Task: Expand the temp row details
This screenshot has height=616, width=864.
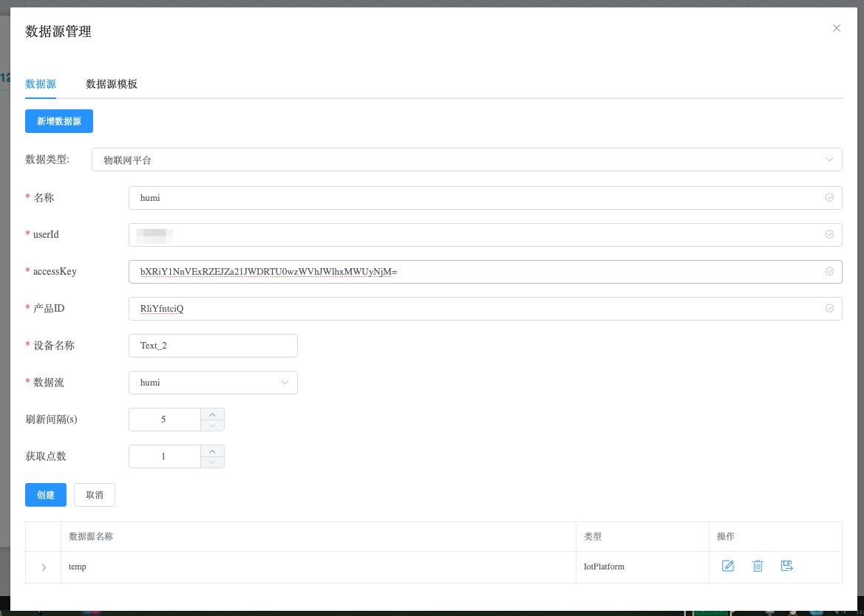Action: coord(44,567)
